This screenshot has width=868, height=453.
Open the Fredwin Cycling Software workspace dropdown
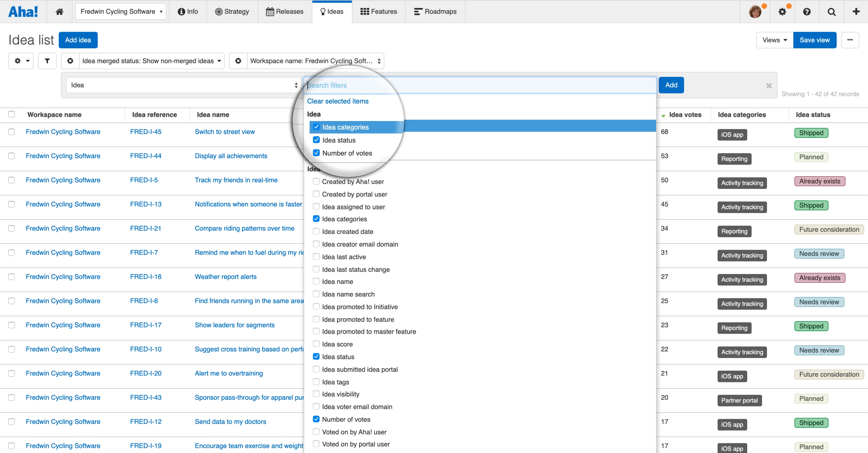click(121, 12)
